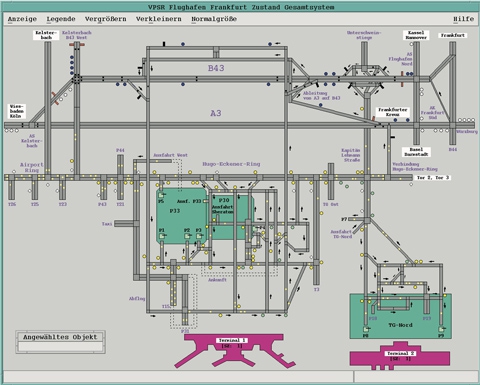Open the Anzeige menu
Screen dimensions: 480x385
pos(22,19)
